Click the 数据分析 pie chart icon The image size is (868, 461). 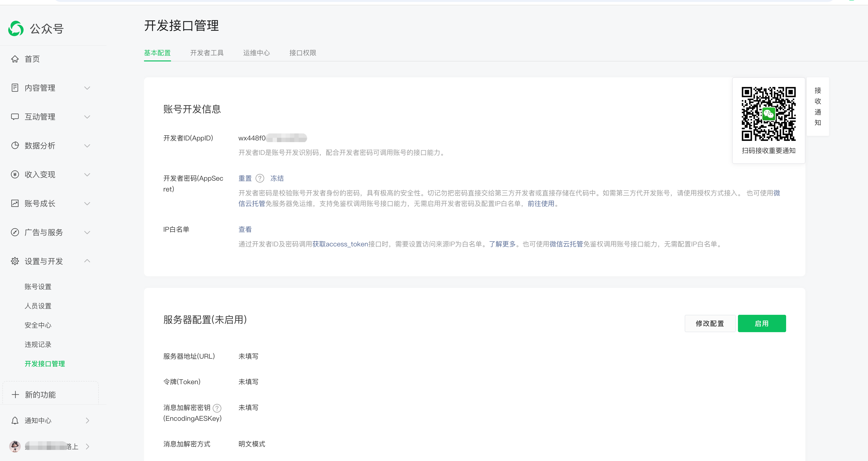coord(15,145)
